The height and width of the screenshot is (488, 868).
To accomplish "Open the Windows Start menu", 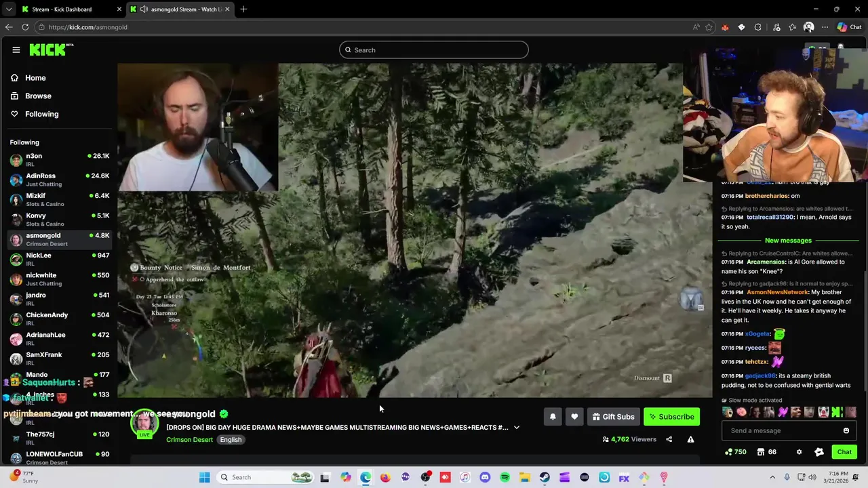I will click(x=204, y=477).
